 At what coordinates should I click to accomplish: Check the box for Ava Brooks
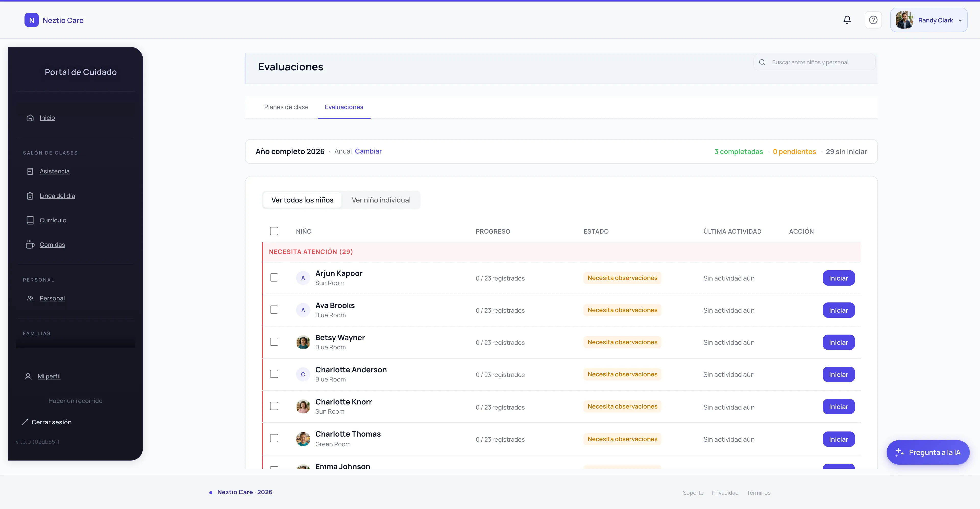[x=274, y=310]
